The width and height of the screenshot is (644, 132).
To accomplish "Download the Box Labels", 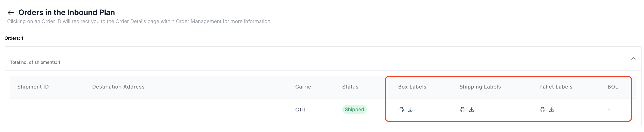I will (410, 110).
